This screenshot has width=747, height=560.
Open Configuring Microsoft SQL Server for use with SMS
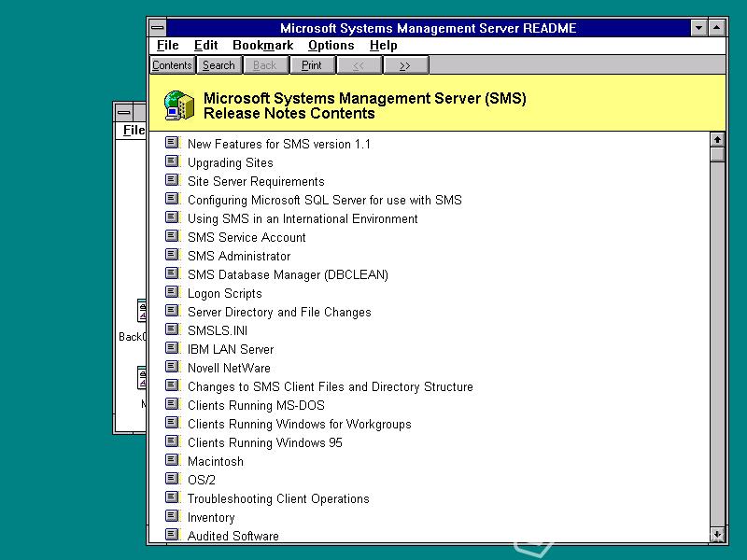(325, 200)
